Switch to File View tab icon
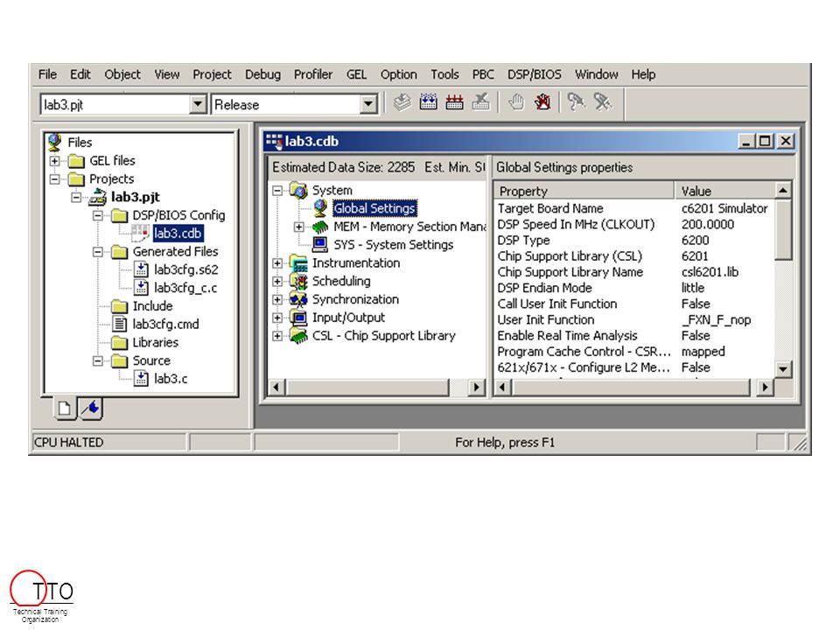The height and width of the screenshot is (630, 840). tap(65, 409)
